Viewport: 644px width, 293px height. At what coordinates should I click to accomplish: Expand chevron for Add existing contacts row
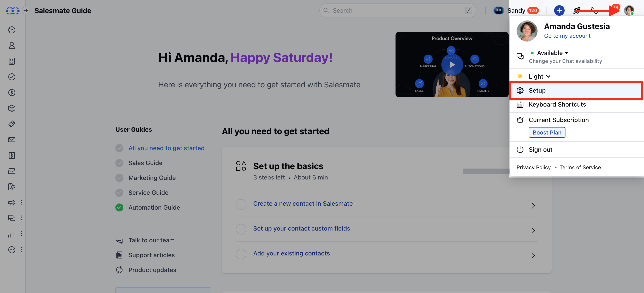[533, 255]
